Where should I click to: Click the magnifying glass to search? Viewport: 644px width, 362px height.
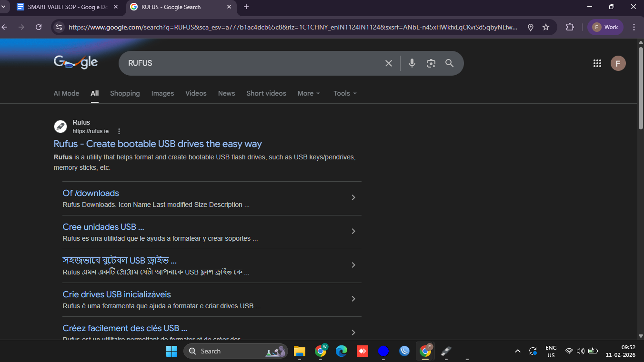(x=449, y=63)
